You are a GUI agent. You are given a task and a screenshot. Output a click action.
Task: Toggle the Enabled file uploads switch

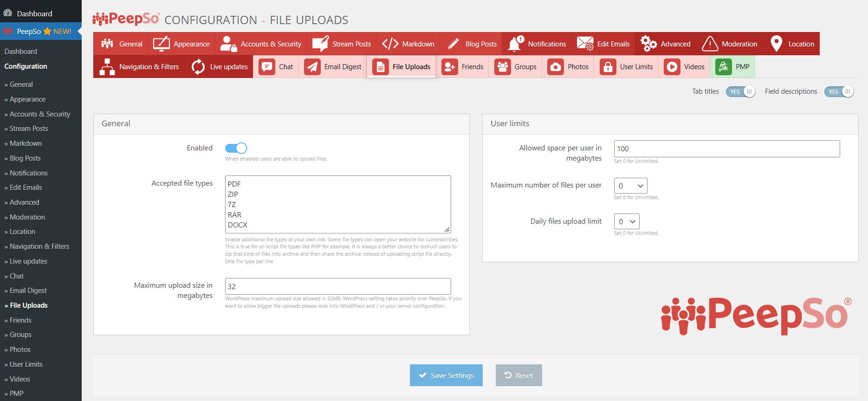coord(236,148)
